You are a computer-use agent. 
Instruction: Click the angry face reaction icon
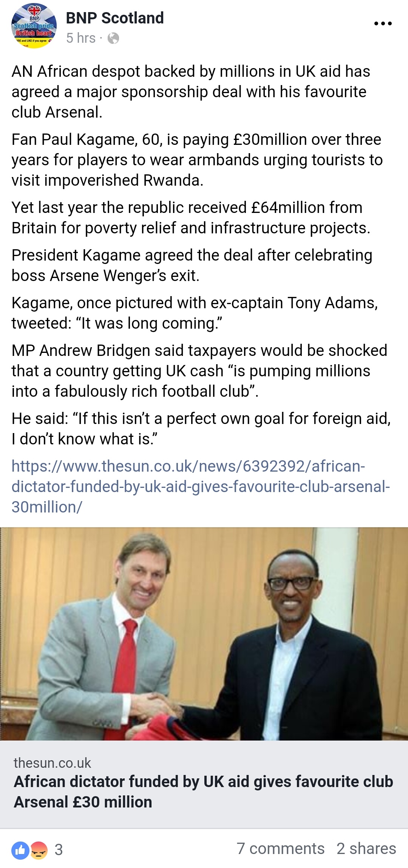tap(39, 851)
